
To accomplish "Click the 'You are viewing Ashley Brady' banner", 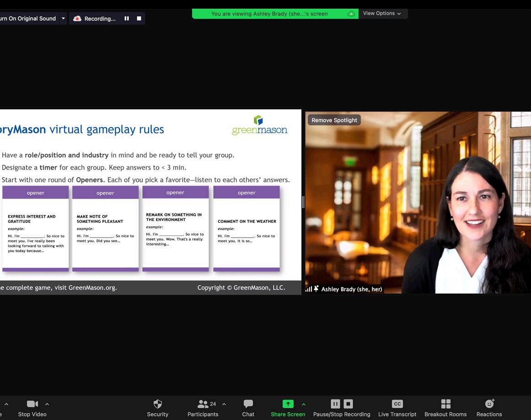I will pyautogui.click(x=269, y=14).
